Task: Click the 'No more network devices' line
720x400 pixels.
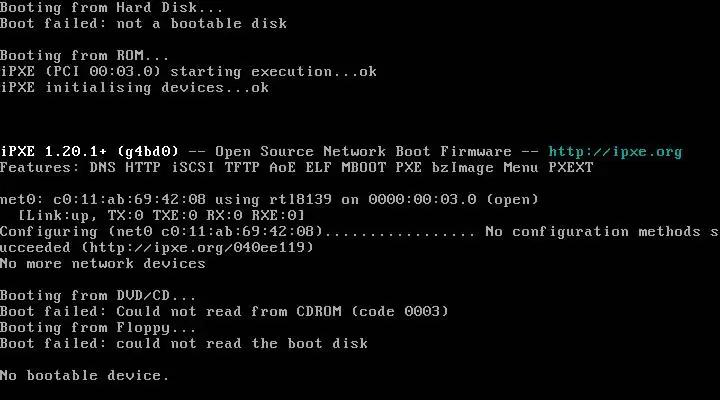Action: [103, 264]
